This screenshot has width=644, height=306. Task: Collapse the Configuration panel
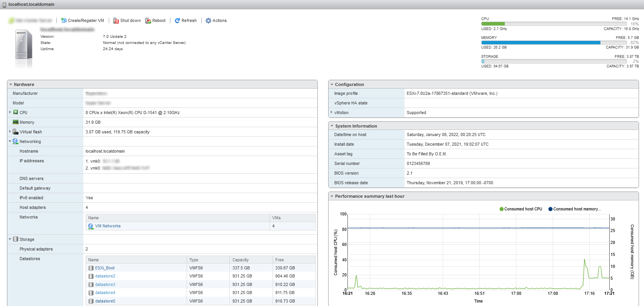pos(332,84)
